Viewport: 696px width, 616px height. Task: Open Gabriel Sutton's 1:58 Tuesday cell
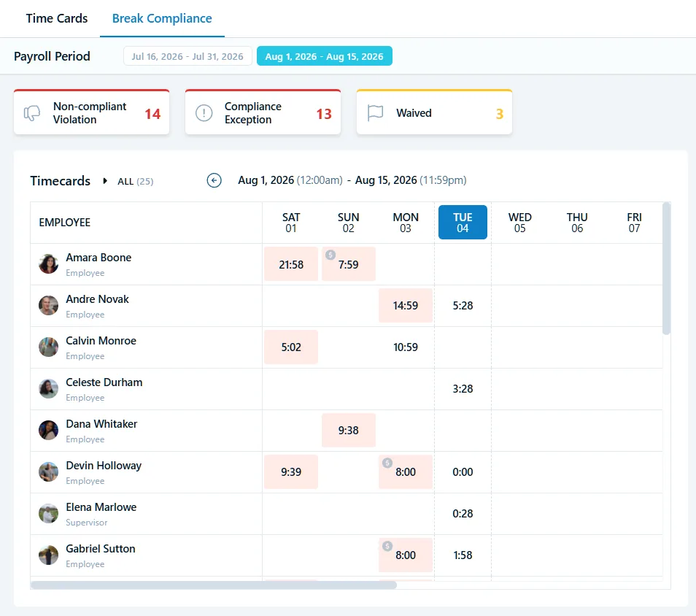[x=463, y=555]
